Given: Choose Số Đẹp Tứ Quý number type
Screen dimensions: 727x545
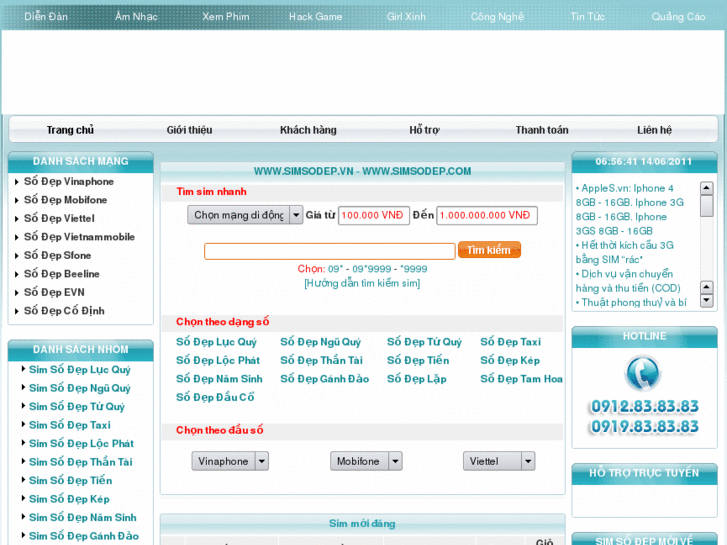Looking at the screenshot, I should pos(424,342).
